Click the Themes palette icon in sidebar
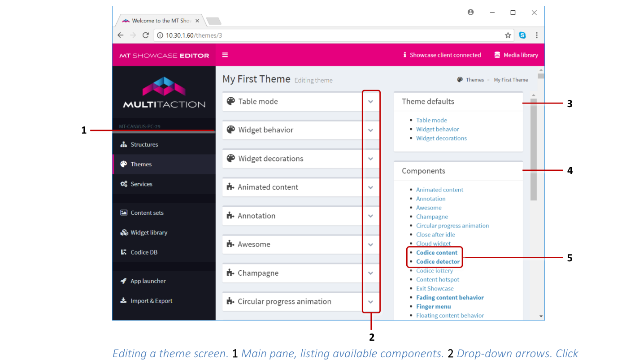This screenshot has width=626, height=364. click(x=124, y=164)
